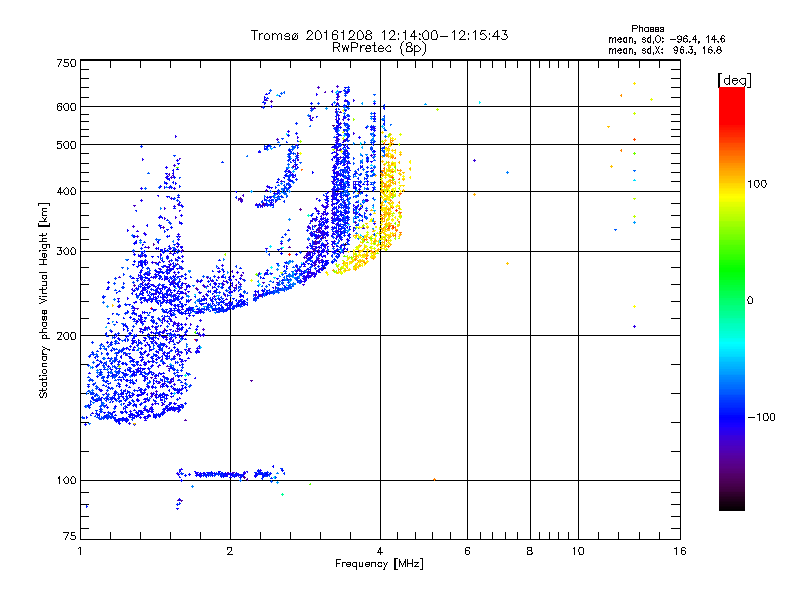Click the y-axis tick label '75'

pos(70,536)
